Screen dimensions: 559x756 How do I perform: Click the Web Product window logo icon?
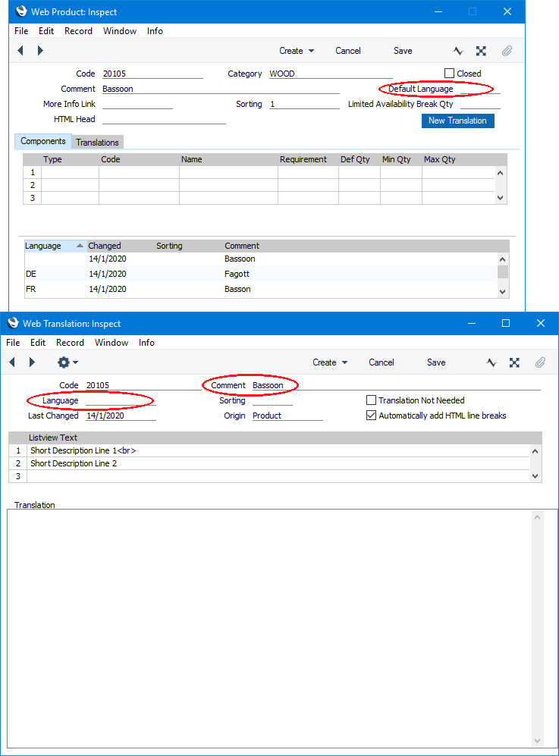(x=20, y=11)
